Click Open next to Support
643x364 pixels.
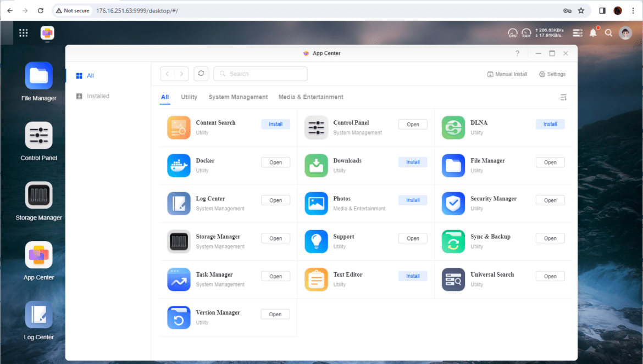coord(413,238)
